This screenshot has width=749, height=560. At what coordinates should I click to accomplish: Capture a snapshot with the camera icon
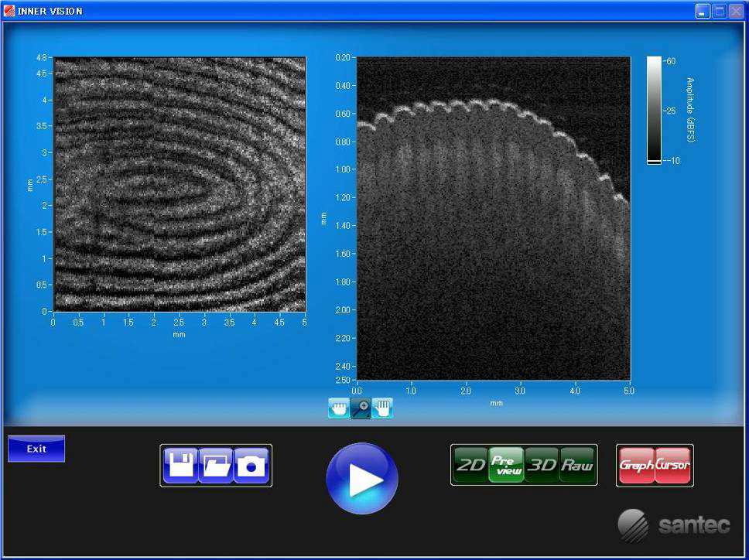click(x=248, y=465)
